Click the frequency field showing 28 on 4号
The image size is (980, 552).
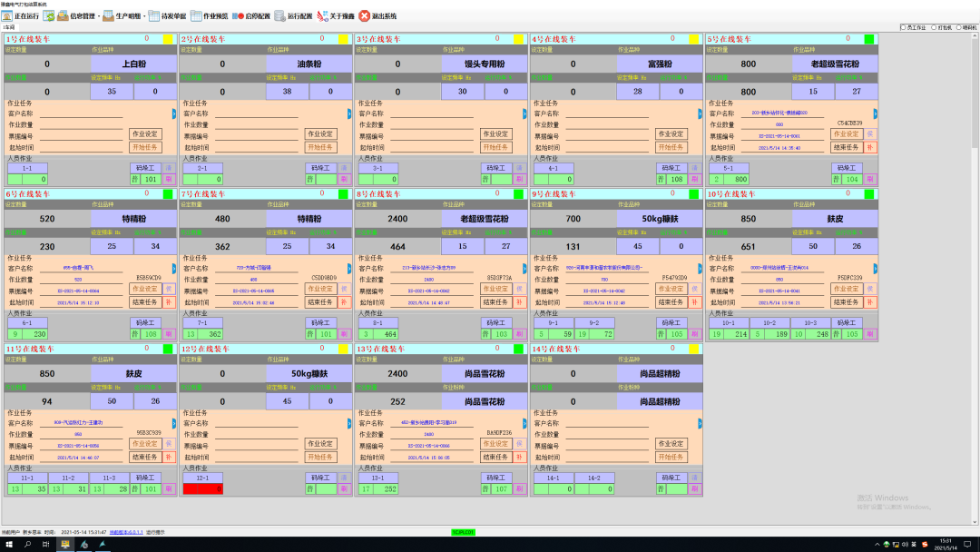(638, 92)
